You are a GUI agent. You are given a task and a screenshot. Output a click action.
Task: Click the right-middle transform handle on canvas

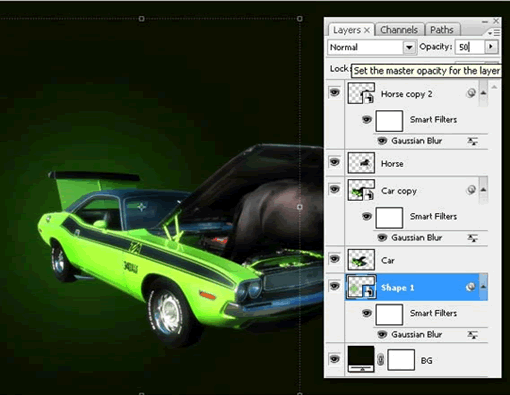[x=300, y=207]
